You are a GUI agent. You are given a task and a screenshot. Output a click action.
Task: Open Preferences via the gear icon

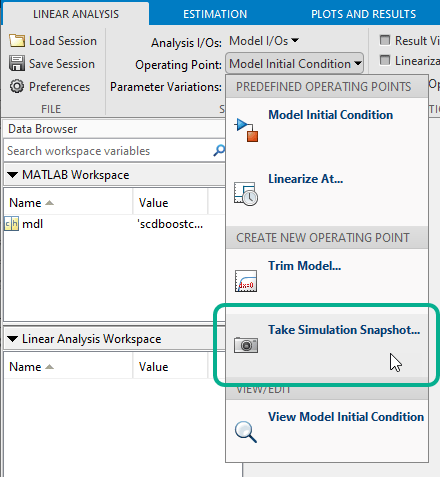point(17,86)
